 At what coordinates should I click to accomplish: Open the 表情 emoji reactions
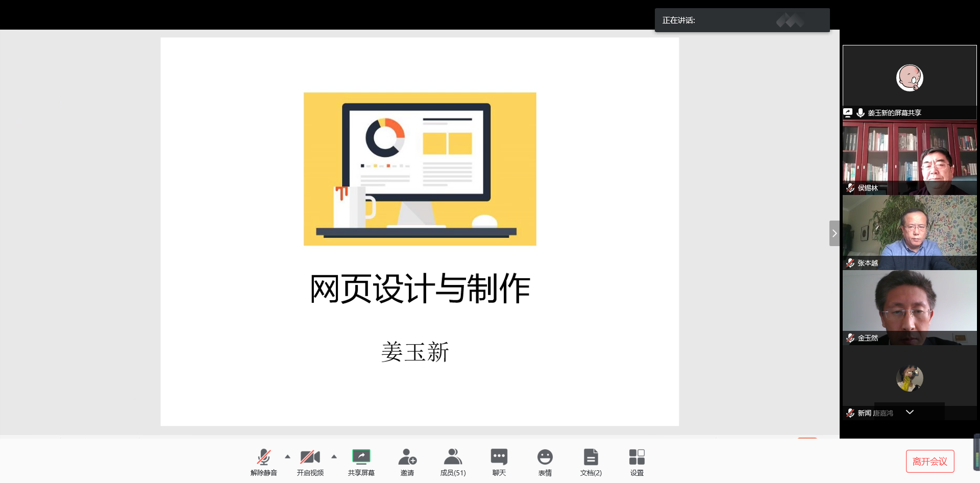(545, 461)
